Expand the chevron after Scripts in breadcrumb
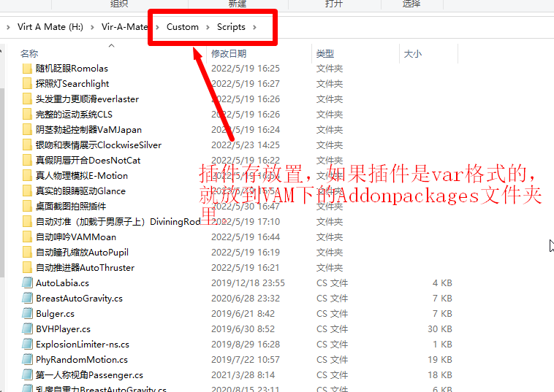The image size is (554, 392). click(x=254, y=27)
